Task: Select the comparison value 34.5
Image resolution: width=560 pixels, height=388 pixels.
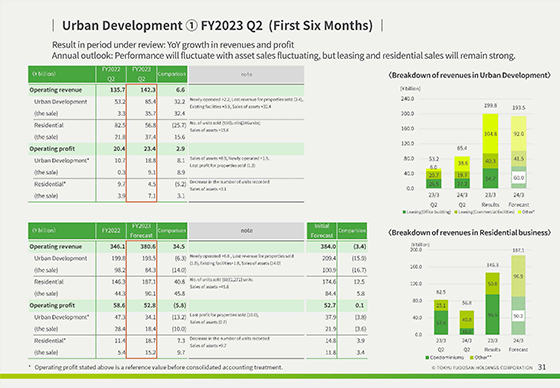Action: 179,247
